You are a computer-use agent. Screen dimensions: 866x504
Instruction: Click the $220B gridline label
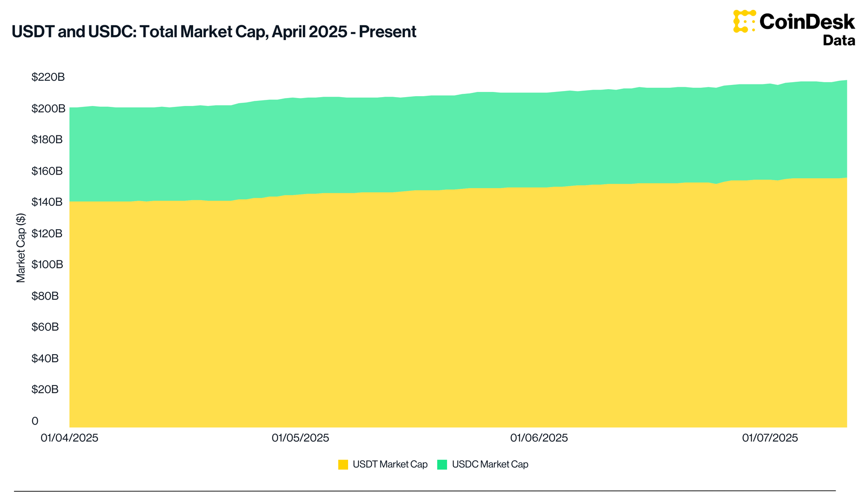pos(48,77)
